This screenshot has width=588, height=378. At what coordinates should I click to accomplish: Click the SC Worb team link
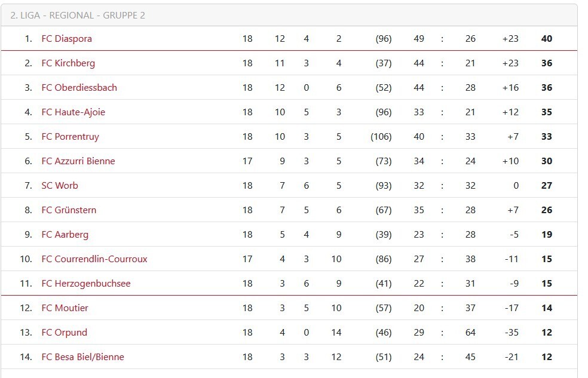(59, 186)
